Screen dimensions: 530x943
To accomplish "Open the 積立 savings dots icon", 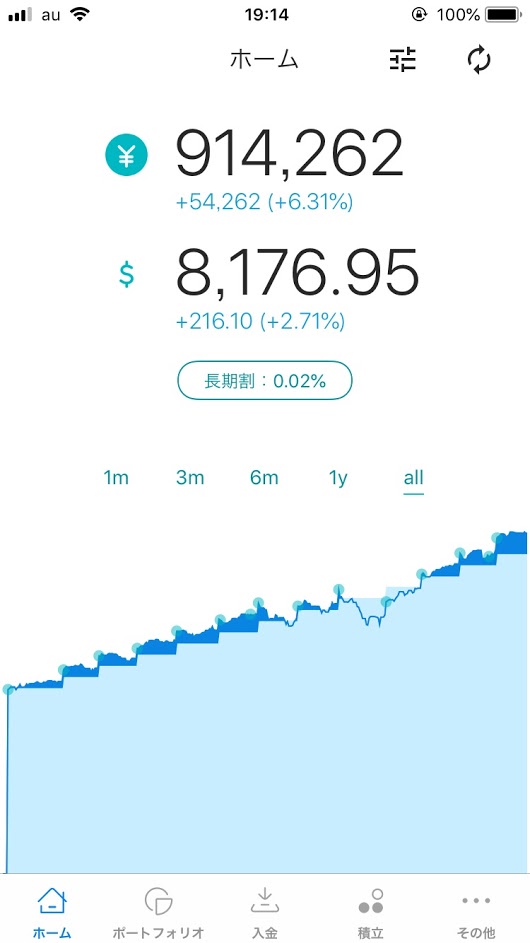I will (371, 901).
